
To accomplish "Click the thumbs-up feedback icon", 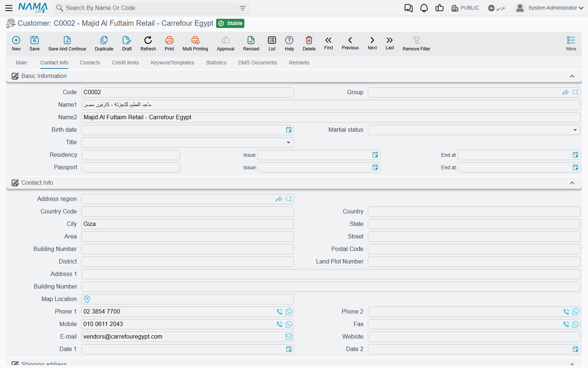I will pyautogui.click(x=440, y=8).
